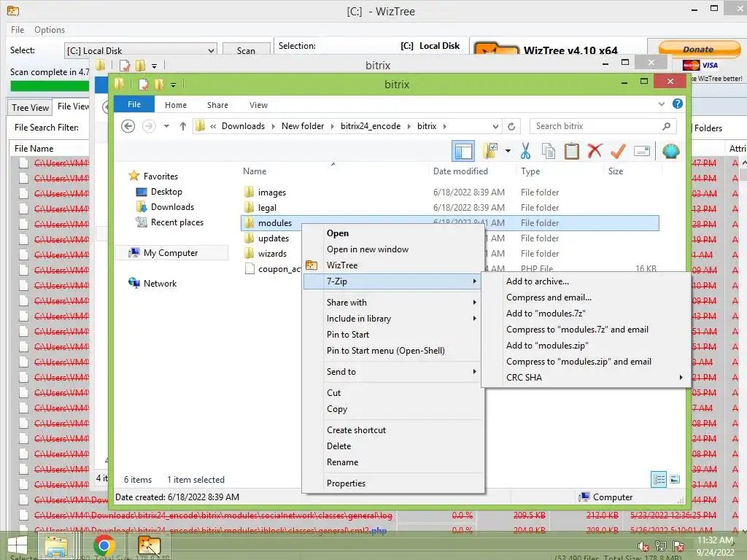Click the email envelope toolbar icon
This screenshot has height=560, width=747.
642,152
